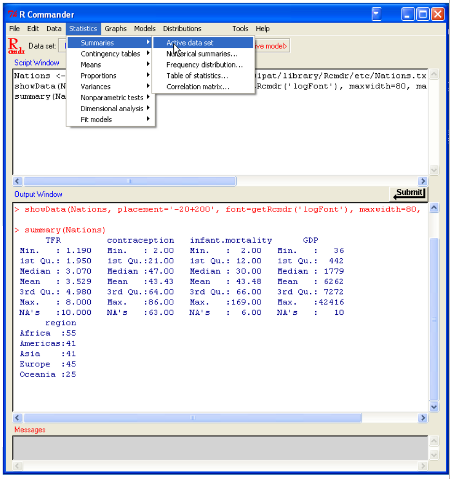Click the Submit button
The height and width of the screenshot is (480, 450).
409,193
